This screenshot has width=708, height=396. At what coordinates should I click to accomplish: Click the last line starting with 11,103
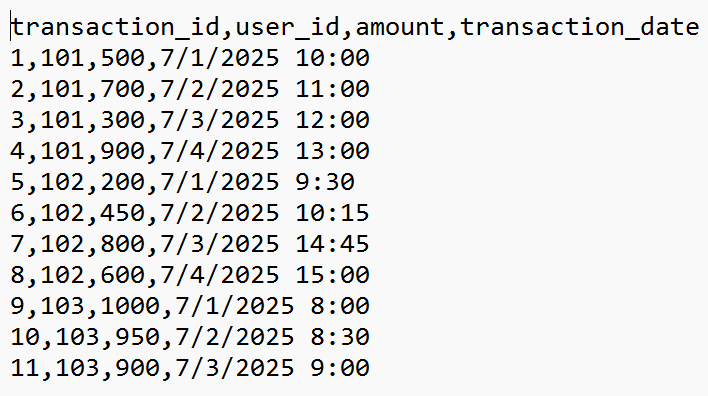(190, 368)
